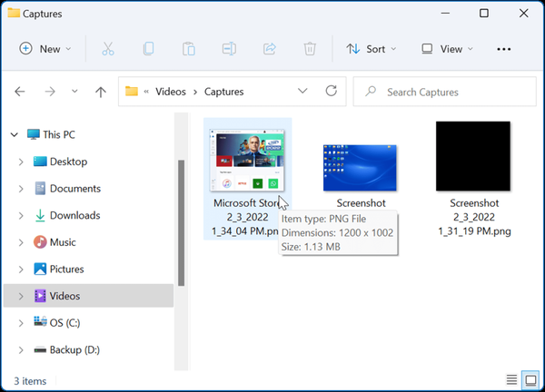Click the Share icon in toolbar
Image resolution: width=545 pixels, height=392 pixels.
click(x=270, y=49)
